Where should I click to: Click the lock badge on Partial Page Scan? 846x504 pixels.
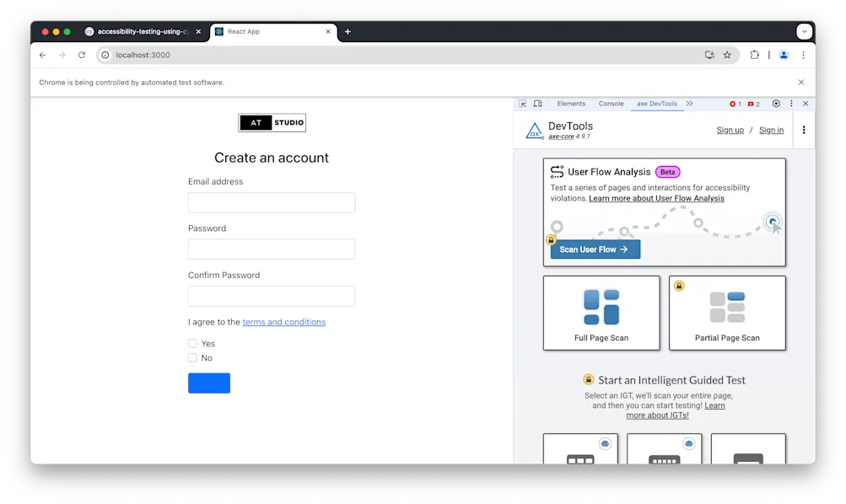679,286
